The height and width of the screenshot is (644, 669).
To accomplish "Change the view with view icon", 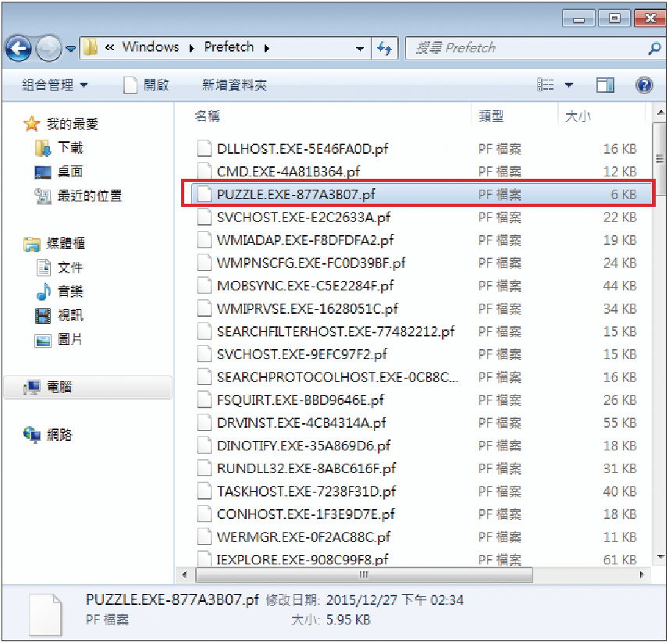I will pyautogui.click(x=545, y=85).
